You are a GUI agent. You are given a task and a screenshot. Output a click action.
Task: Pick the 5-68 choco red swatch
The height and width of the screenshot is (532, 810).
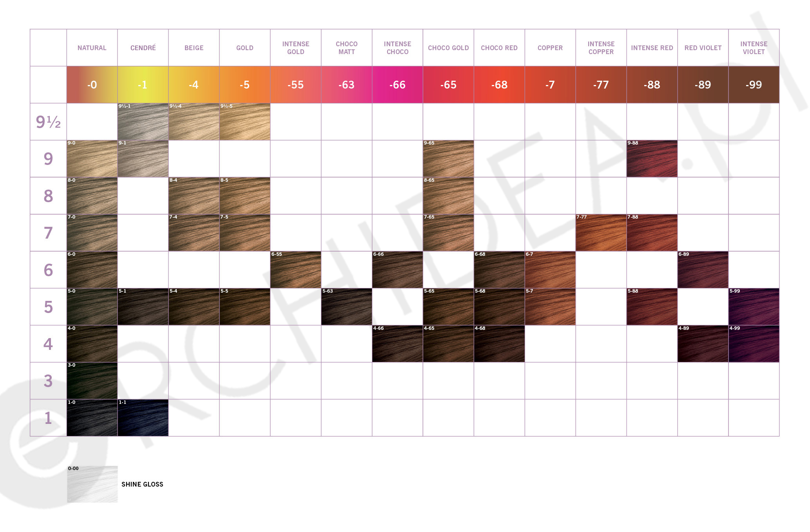pos(499,307)
